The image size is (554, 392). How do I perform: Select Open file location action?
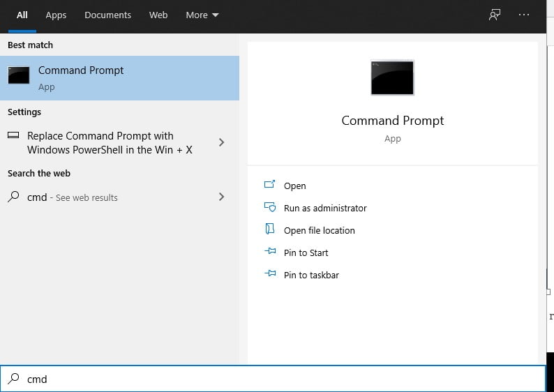pyautogui.click(x=319, y=230)
